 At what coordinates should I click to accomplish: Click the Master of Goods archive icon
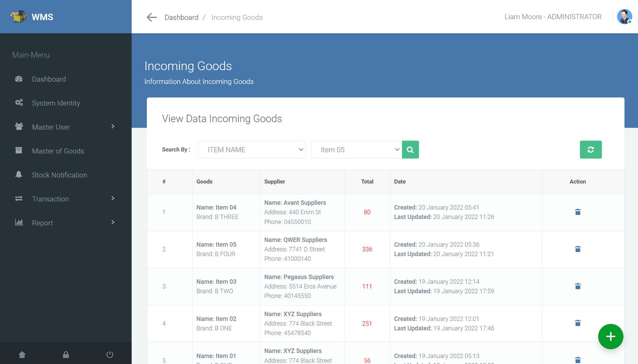(19, 150)
